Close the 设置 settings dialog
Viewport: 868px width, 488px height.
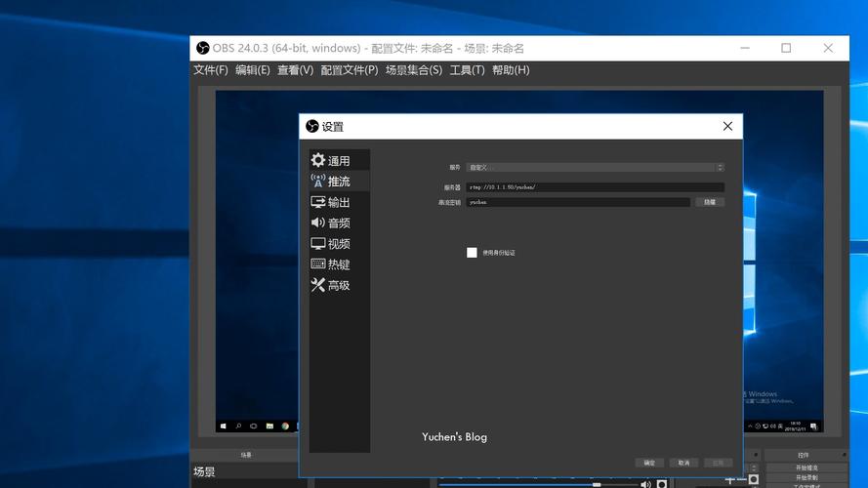[727, 126]
